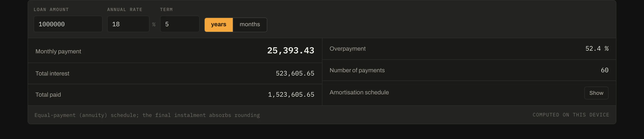Click the COMPUTED ON THIS DEVICE note
The height and width of the screenshot is (139, 644).
[x=571, y=115]
